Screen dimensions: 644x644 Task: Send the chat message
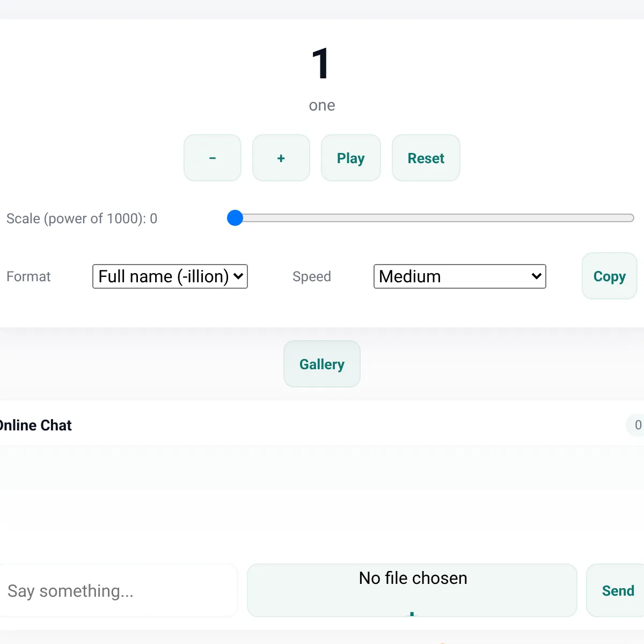(618, 591)
